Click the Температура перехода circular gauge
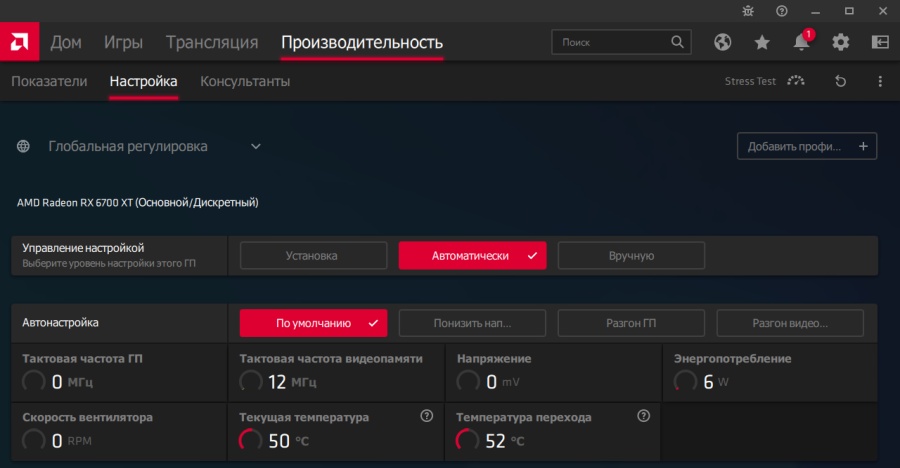 (x=467, y=440)
